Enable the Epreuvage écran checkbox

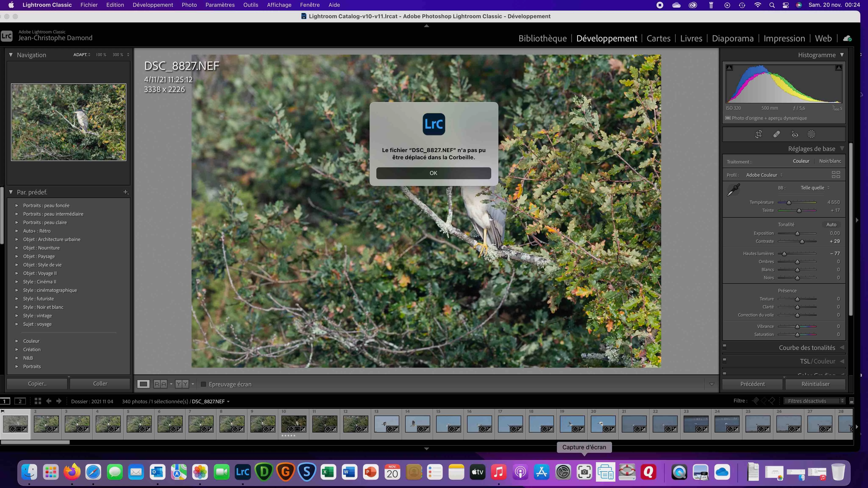tap(203, 384)
